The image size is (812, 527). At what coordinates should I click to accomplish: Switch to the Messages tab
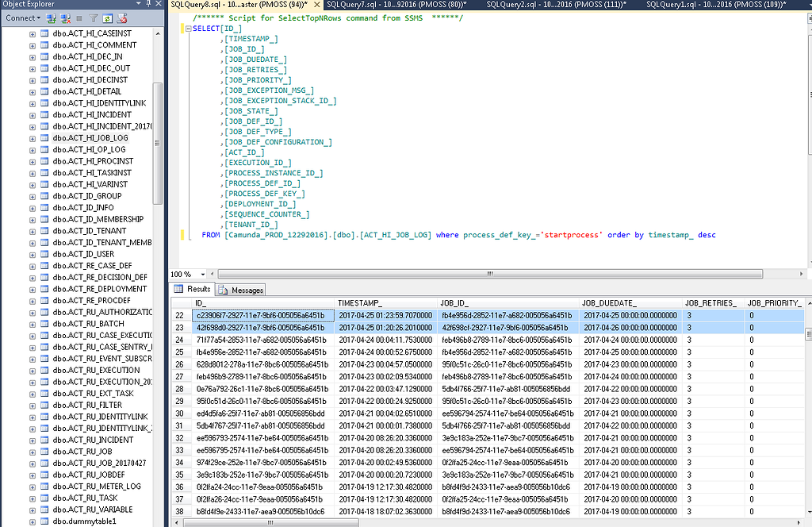[241, 290]
